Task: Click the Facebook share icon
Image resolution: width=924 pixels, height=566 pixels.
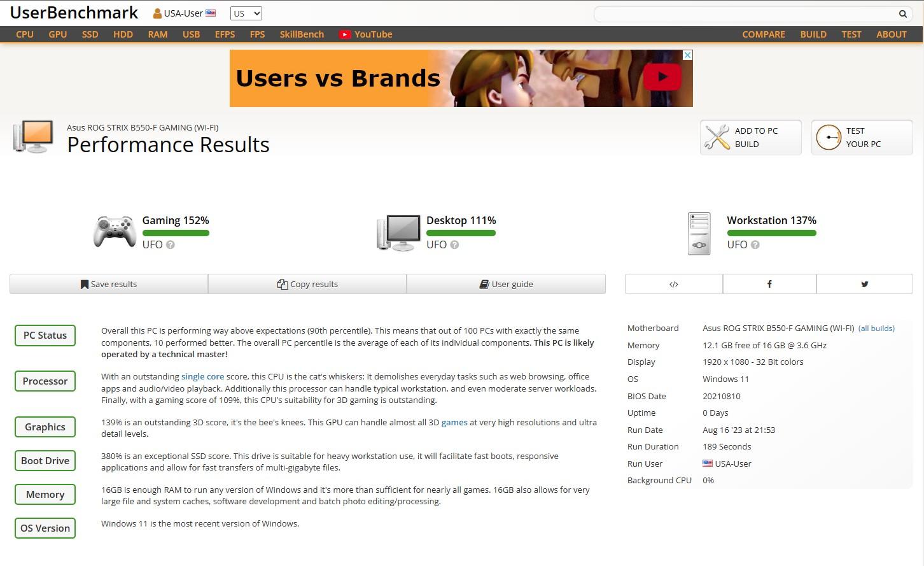Action: (x=769, y=284)
